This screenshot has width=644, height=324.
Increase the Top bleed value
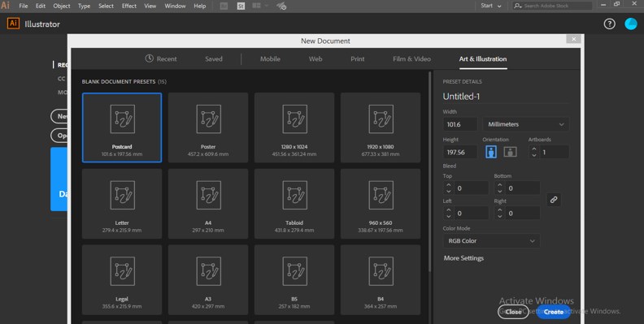[449, 185]
